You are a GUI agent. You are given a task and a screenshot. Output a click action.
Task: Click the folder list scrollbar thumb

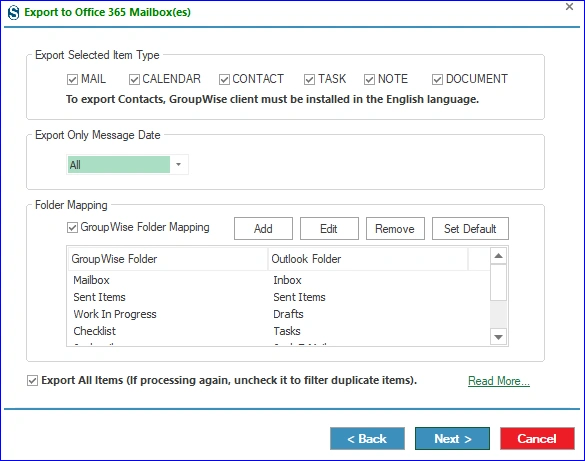point(498,282)
